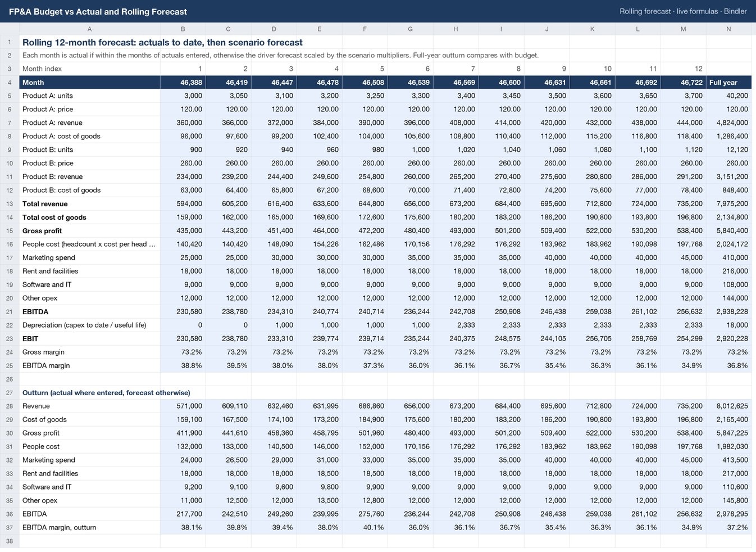Select column G header
This screenshot has height=552, width=756.
point(410,29)
